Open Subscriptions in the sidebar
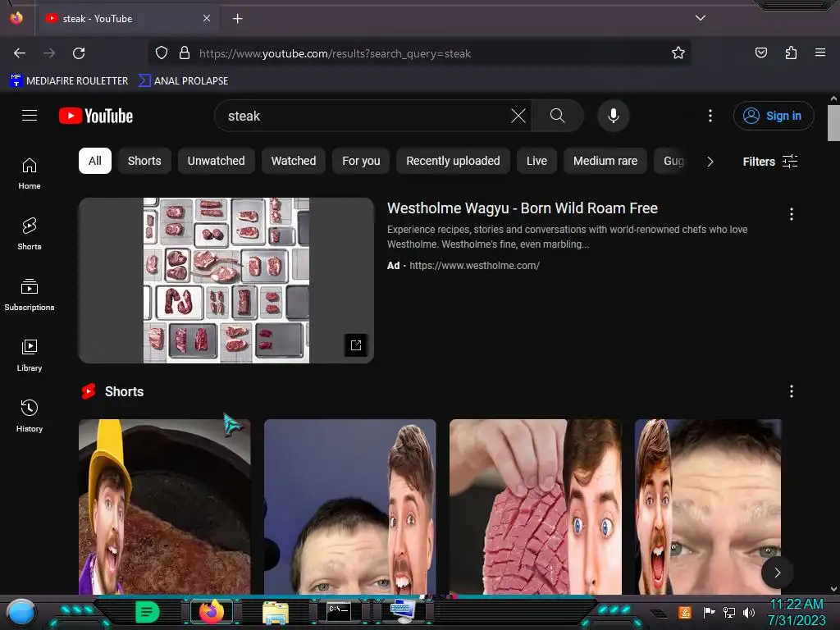Image resolution: width=840 pixels, height=630 pixels. (x=30, y=294)
